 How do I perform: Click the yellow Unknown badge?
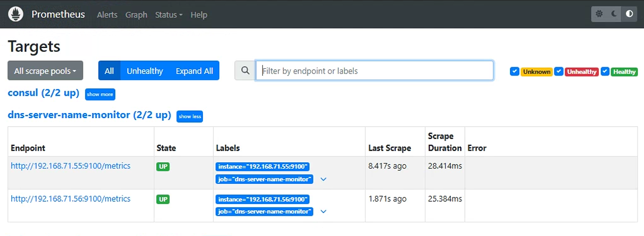[x=537, y=72]
